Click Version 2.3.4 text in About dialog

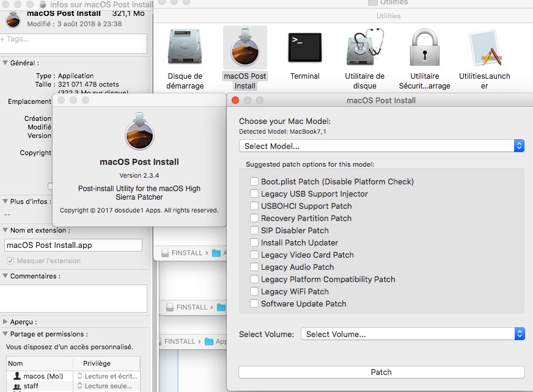(139, 176)
